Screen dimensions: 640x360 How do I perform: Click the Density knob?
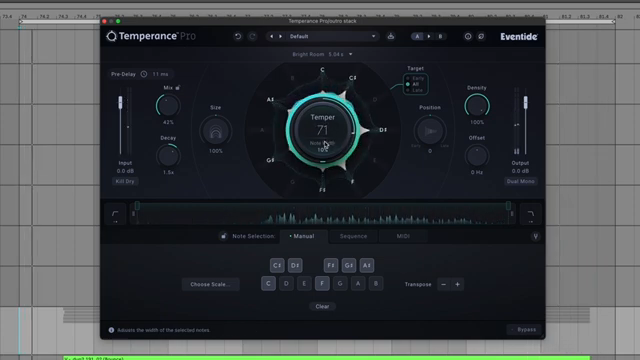pyautogui.click(x=477, y=106)
